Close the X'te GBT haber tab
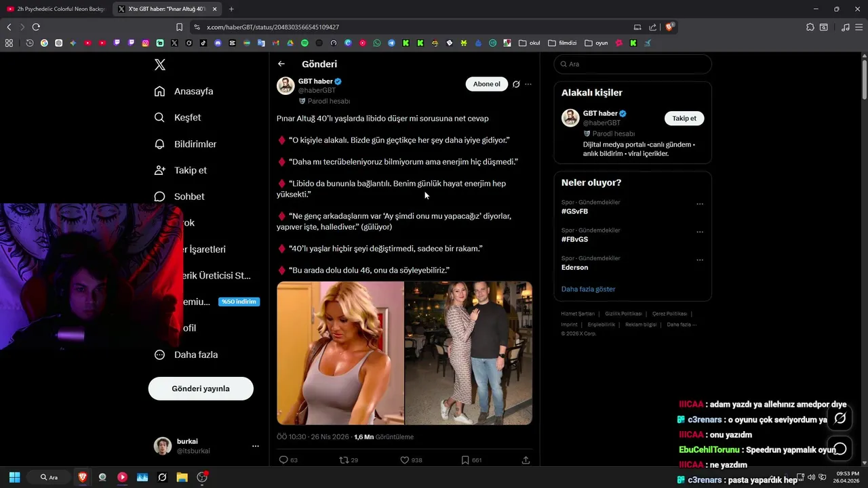Viewport: 868px width, 488px height. point(215,9)
